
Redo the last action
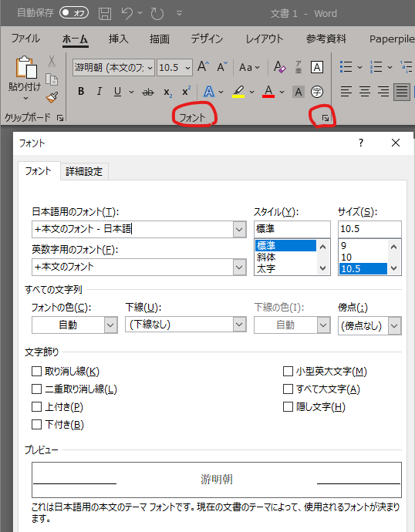pyautogui.click(x=157, y=14)
